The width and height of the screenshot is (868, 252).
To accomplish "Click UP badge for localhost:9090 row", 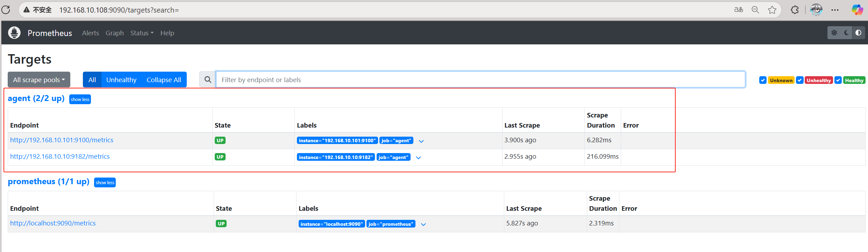I will (221, 224).
